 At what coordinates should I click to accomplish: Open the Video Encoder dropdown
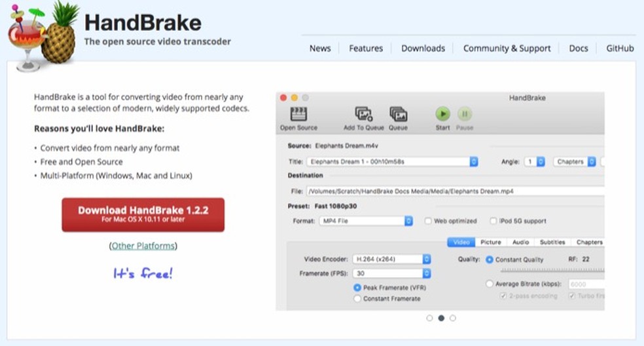tap(392, 259)
